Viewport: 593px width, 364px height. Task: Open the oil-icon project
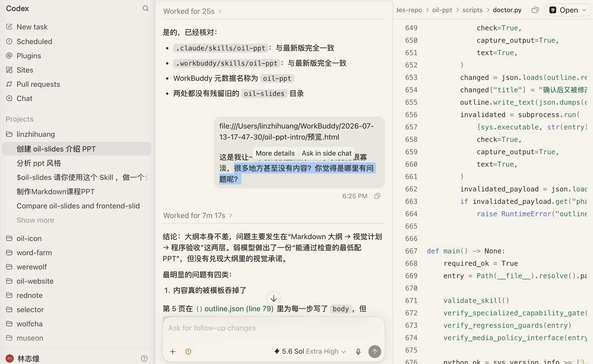coord(29,238)
